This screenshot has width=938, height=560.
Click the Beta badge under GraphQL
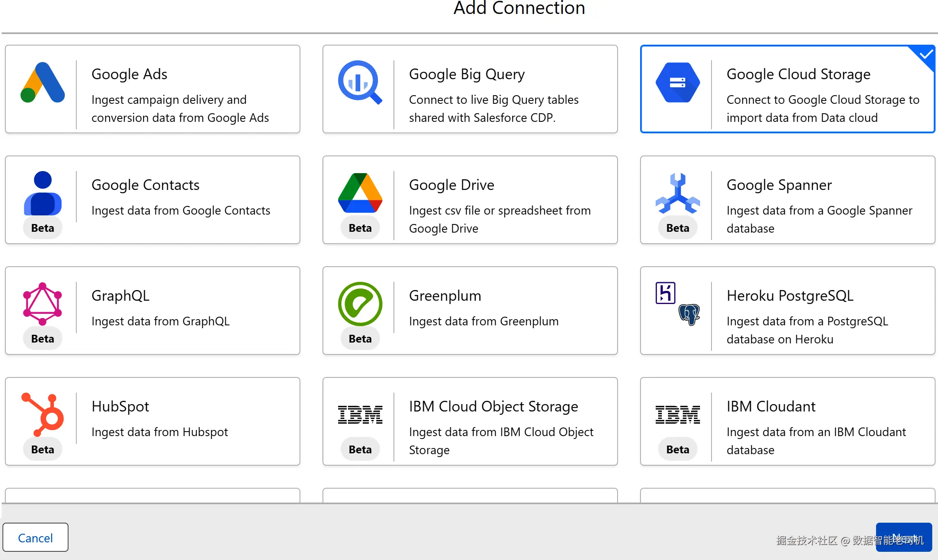43,338
